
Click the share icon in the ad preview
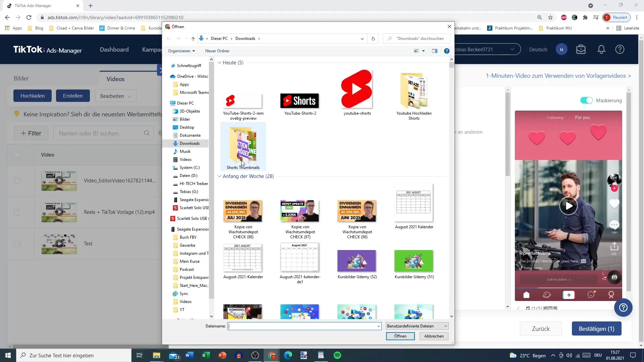pos(614,246)
